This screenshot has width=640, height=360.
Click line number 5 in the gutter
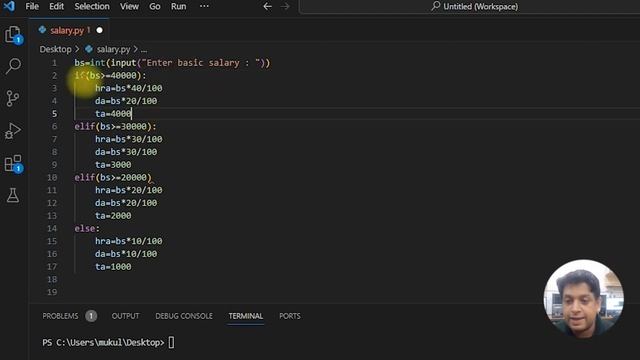pyautogui.click(x=54, y=114)
